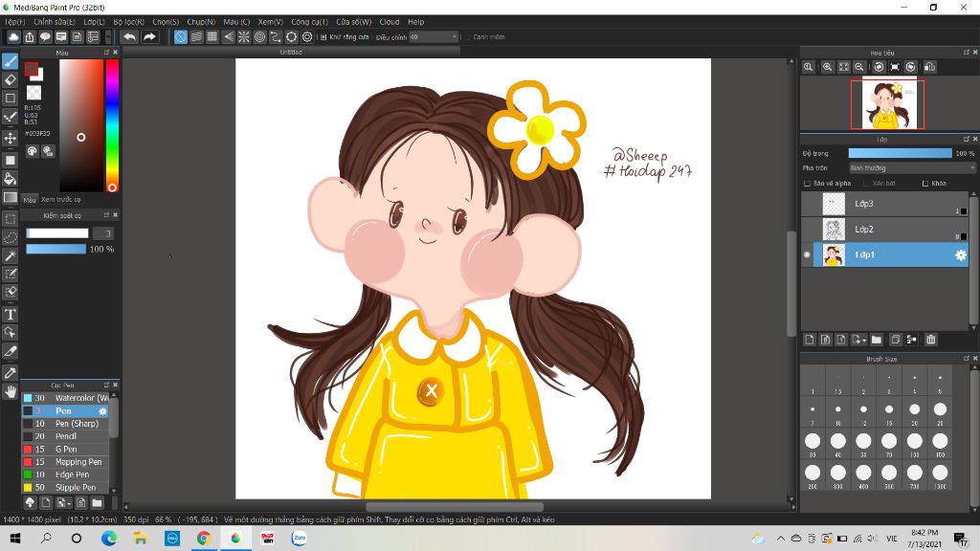Enable the concentric circle snap guide
The image size is (980, 551).
(260, 37)
